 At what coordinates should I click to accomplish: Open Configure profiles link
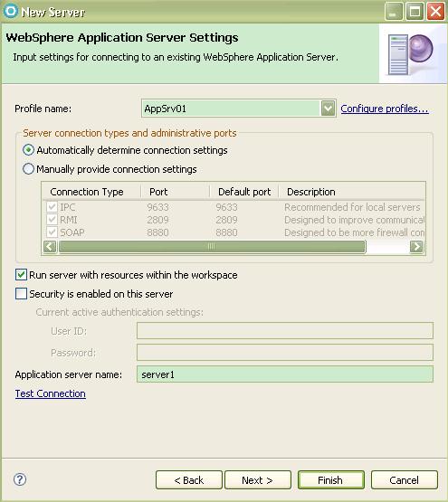[385, 109]
